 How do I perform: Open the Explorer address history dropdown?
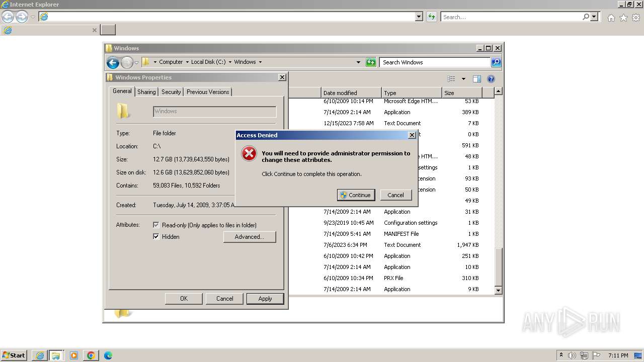[358, 62]
